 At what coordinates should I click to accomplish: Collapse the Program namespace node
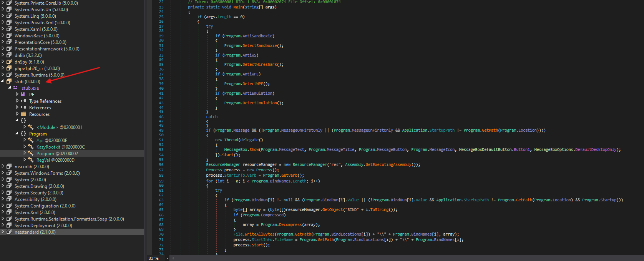17,134
